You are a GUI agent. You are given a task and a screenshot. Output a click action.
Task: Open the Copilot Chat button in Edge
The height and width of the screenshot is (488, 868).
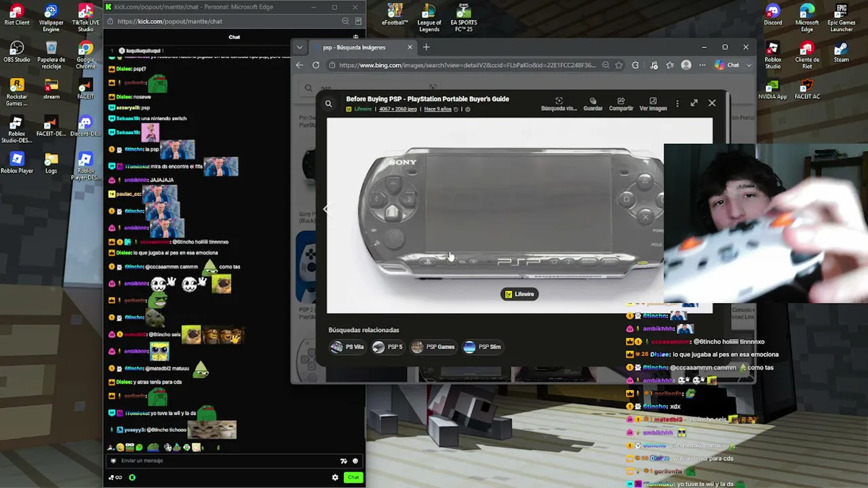728,65
